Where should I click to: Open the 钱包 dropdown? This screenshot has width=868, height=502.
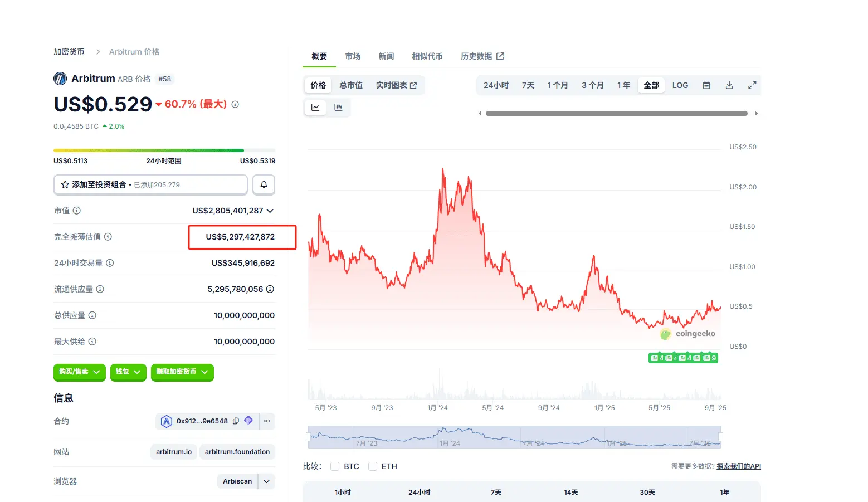click(x=128, y=372)
